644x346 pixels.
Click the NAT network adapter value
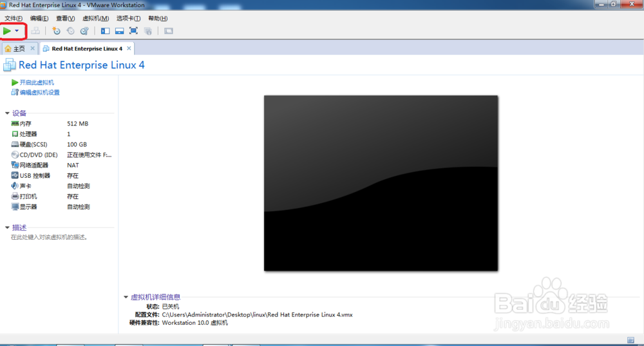[x=73, y=165]
